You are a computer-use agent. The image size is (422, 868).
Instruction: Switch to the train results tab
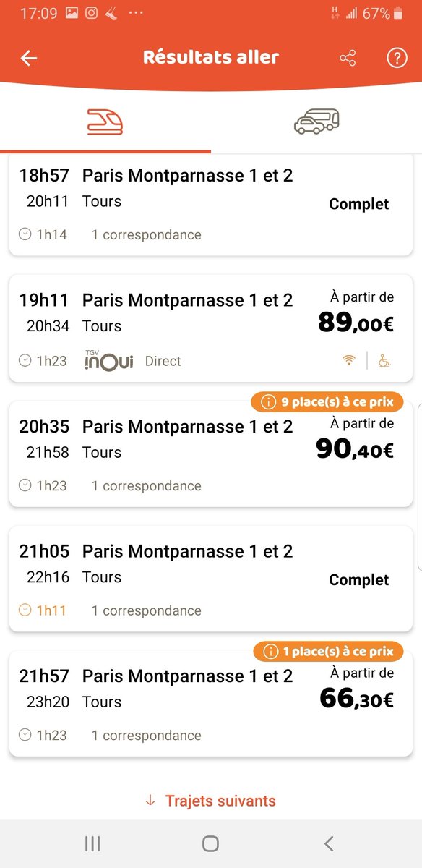click(105, 122)
